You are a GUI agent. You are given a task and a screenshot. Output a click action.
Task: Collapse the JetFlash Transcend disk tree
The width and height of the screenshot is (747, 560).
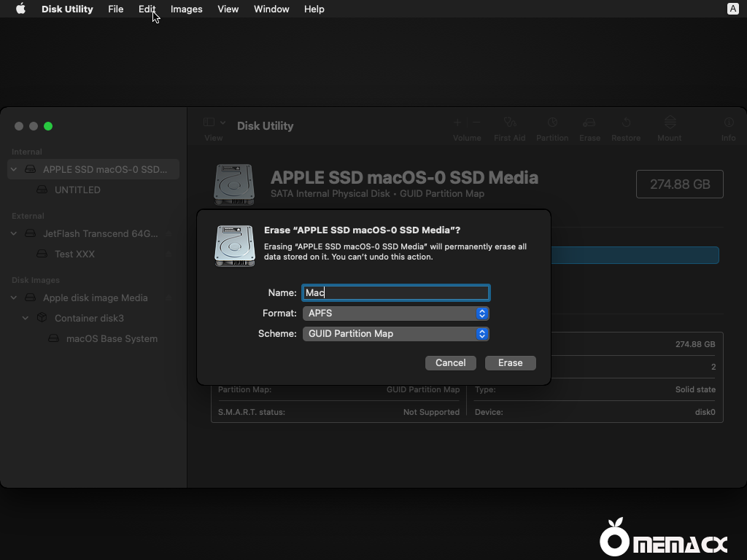tap(14, 234)
